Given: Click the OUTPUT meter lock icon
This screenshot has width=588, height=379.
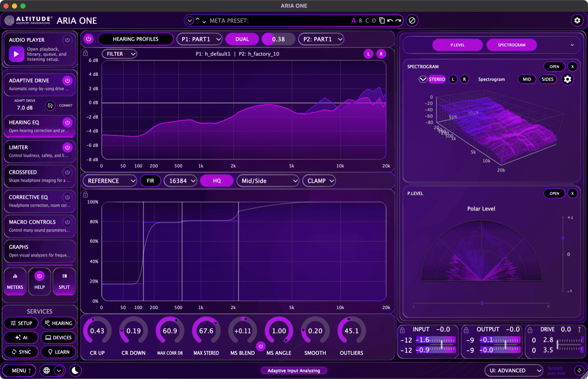Looking at the screenshot, I should 466,330.
